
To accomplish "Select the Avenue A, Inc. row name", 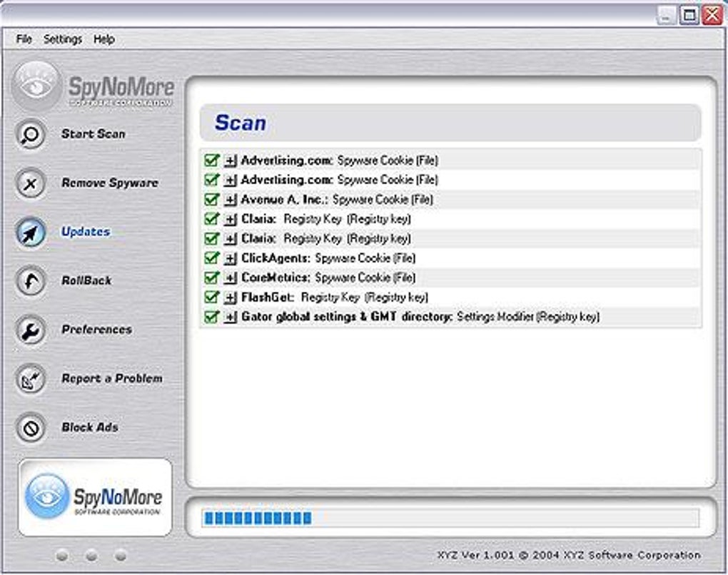I will pyautogui.click(x=284, y=200).
